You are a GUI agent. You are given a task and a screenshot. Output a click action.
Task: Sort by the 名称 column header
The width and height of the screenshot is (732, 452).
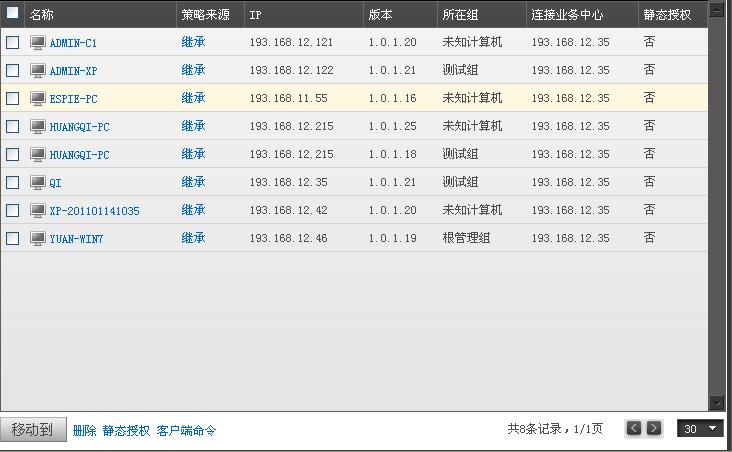click(x=42, y=15)
